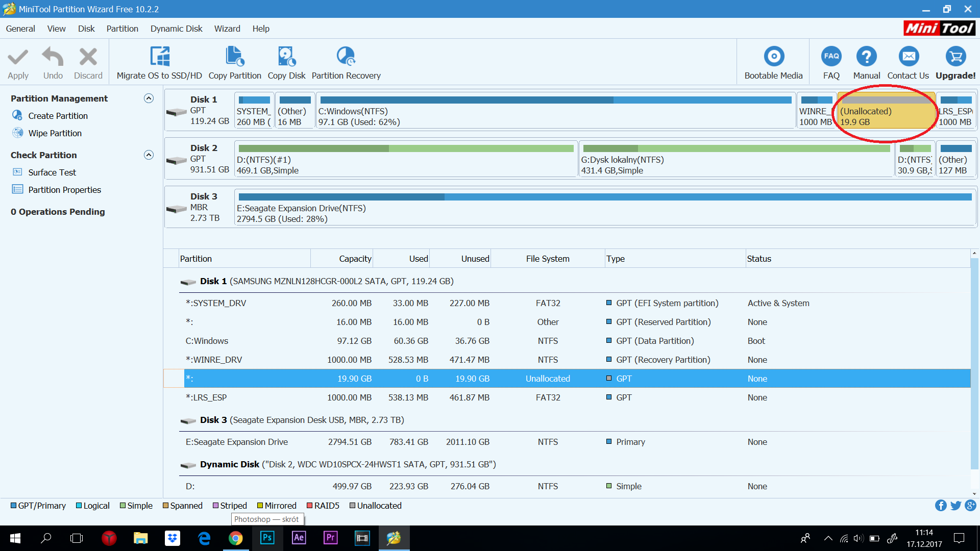Select the Disk 1 header in disk map
The width and height of the screenshot is (980, 551).
point(199,110)
